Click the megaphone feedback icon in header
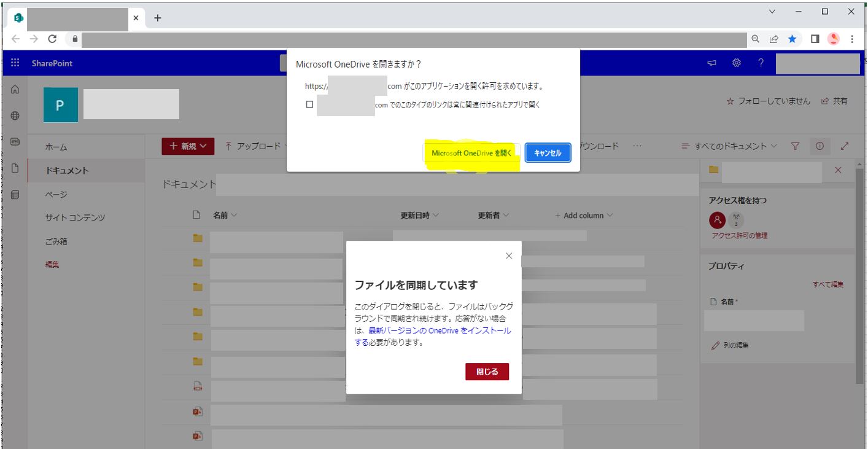This screenshot has height=449, width=868. coord(712,63)
